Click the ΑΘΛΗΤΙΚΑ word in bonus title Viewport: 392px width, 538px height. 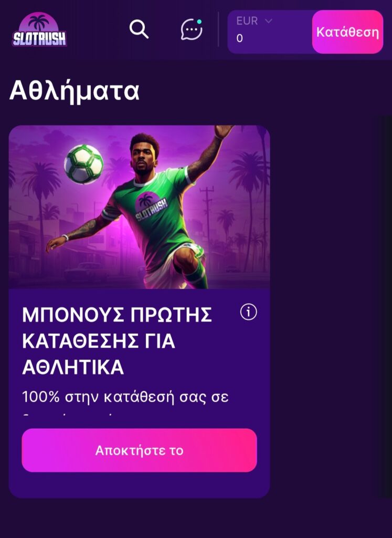tap(73, 367)
